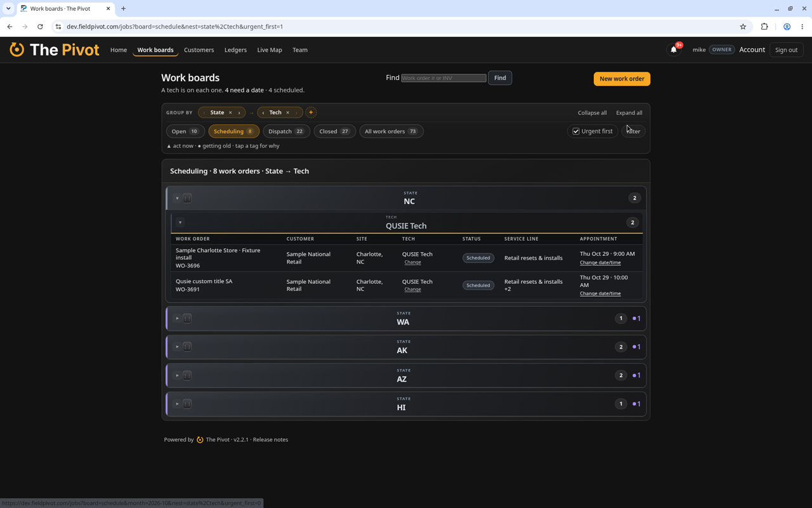Click the AZ state drag handle
This screenshot has height=508, width=812.
[187, 375]
